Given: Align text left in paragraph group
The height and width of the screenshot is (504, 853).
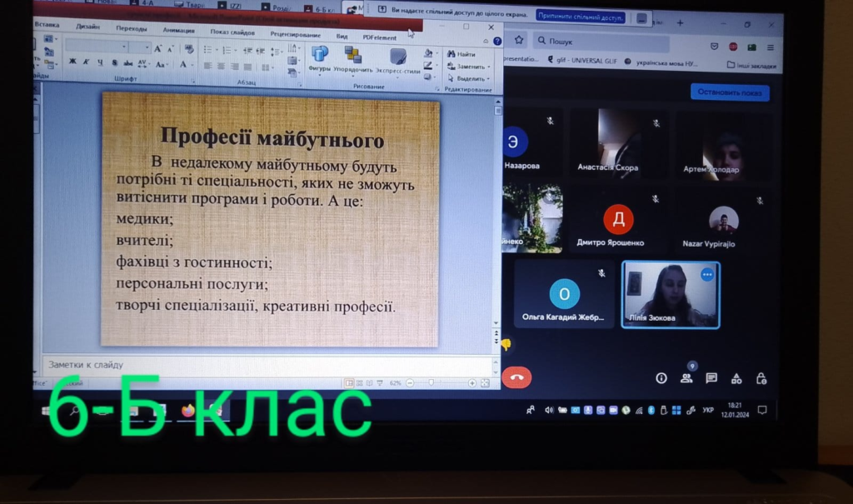Looking at the screenshot, I should (207, 66).
